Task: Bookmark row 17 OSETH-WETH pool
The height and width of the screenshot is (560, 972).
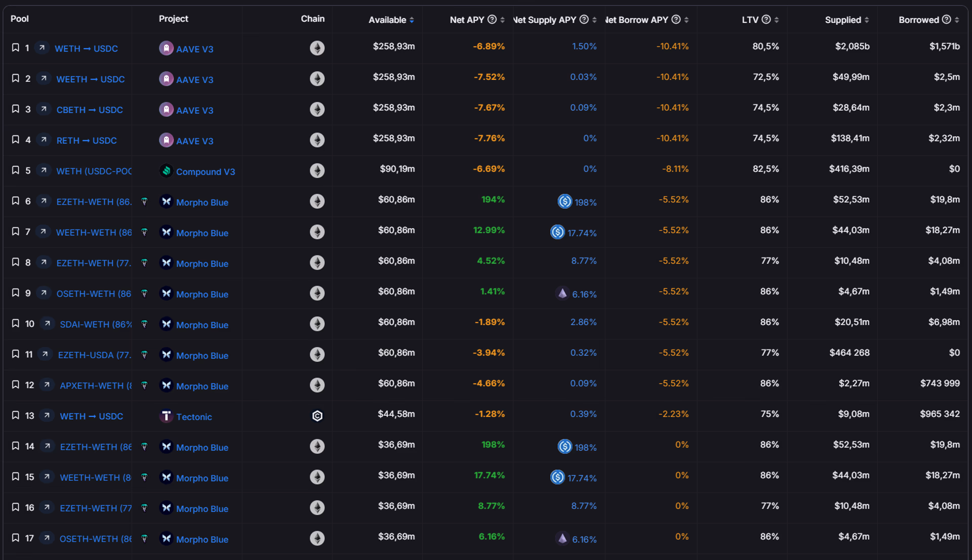Action: pos(16,538)
